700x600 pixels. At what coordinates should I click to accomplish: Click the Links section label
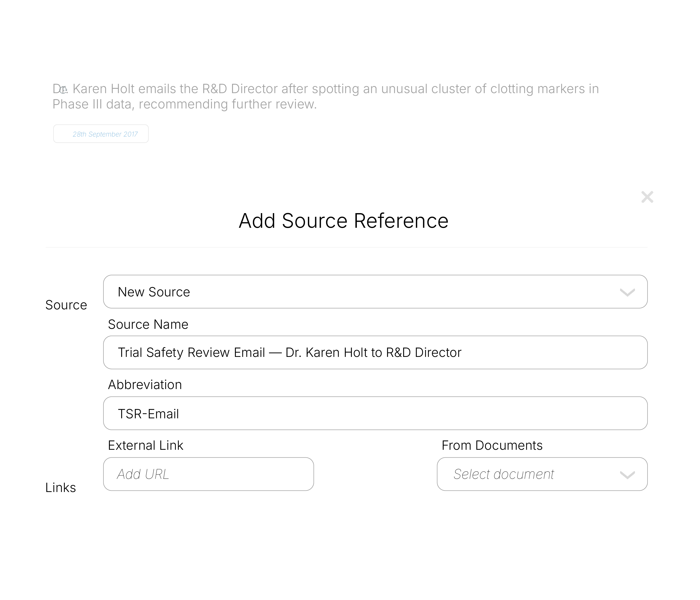[60, 487]
